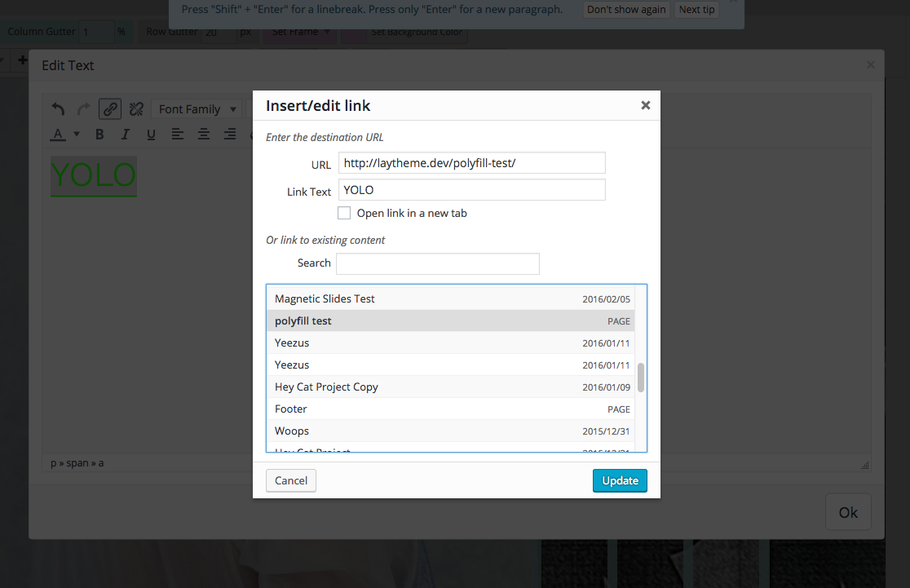Toggle Underline formatting
Image resolution: width=910 pixels, height=588 pixels.
(151, 134)
